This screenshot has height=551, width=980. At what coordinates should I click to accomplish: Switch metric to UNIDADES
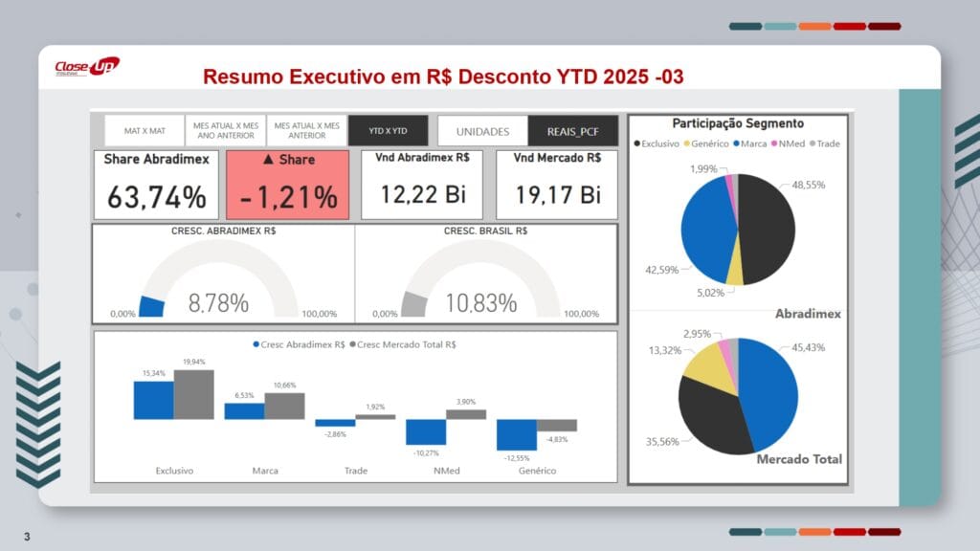click(x=482, y=131)
